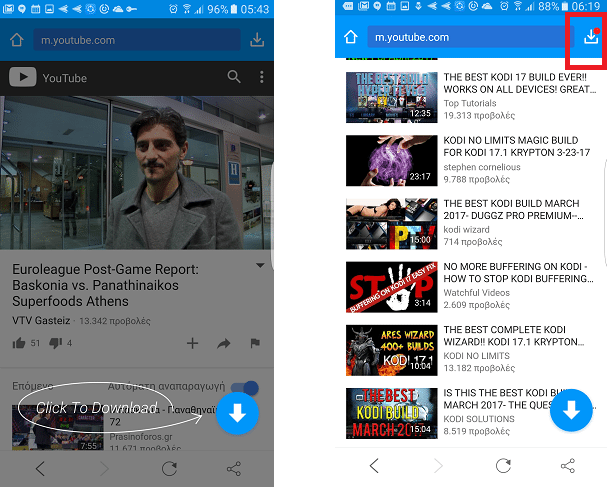Tap Prasinoforos.gr channel text
The height and width of the screenshot is (487, 607).
141,437
